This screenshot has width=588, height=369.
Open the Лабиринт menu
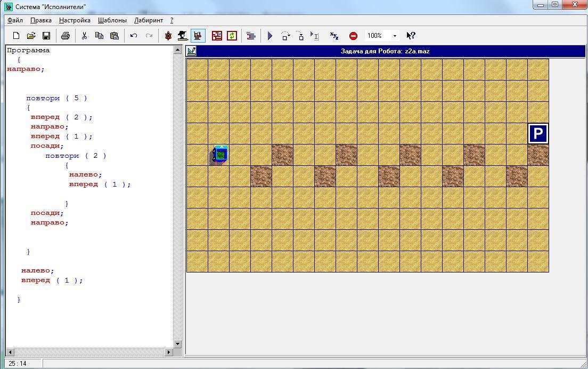(149, 20)
